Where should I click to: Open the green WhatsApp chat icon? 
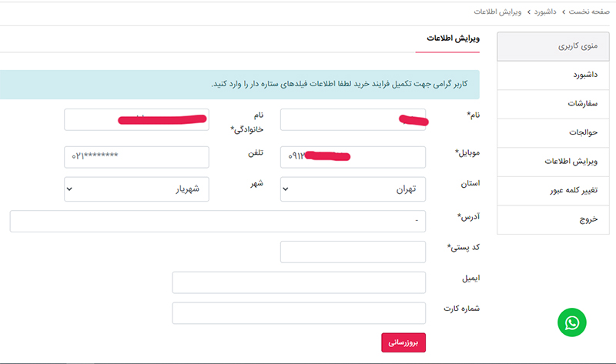coord(571,322)
